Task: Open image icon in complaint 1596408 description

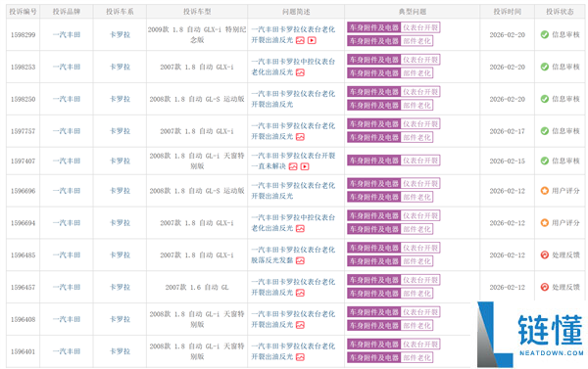Action: [301, 325]
